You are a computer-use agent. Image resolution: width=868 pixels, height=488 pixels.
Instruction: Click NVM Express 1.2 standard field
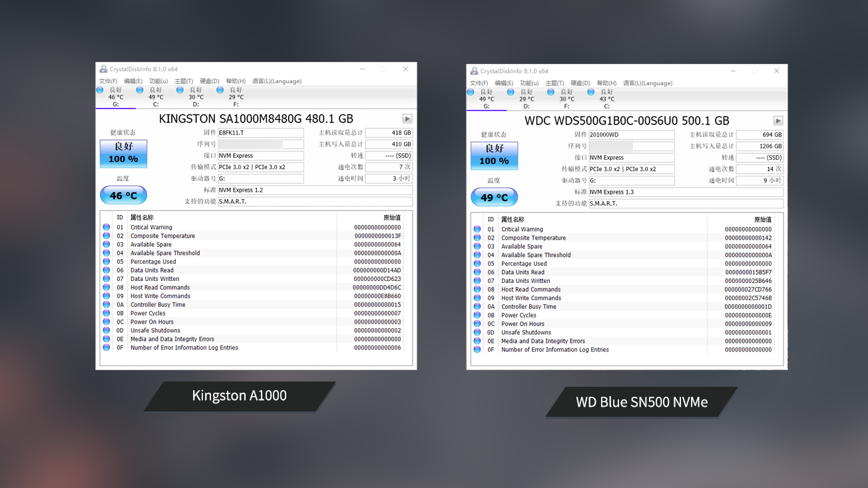pyautogui.click(x=315, y=190)
